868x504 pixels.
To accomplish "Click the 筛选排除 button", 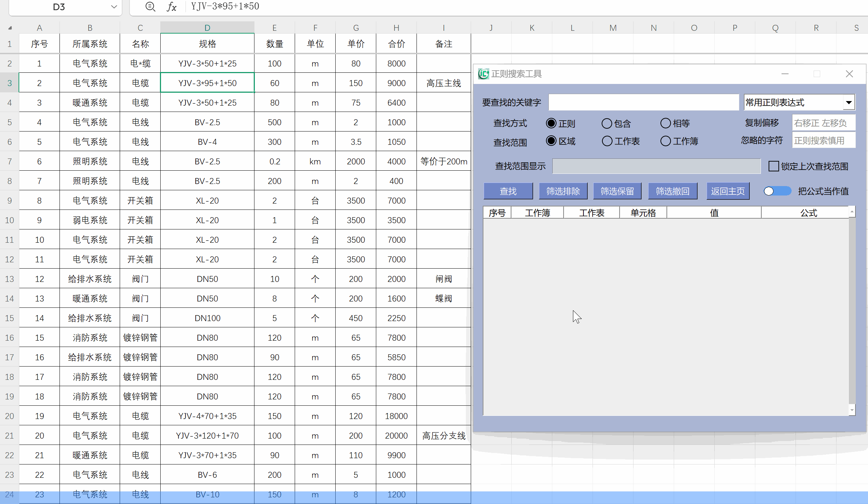I will pyautogui.click(x=563, y=191).
